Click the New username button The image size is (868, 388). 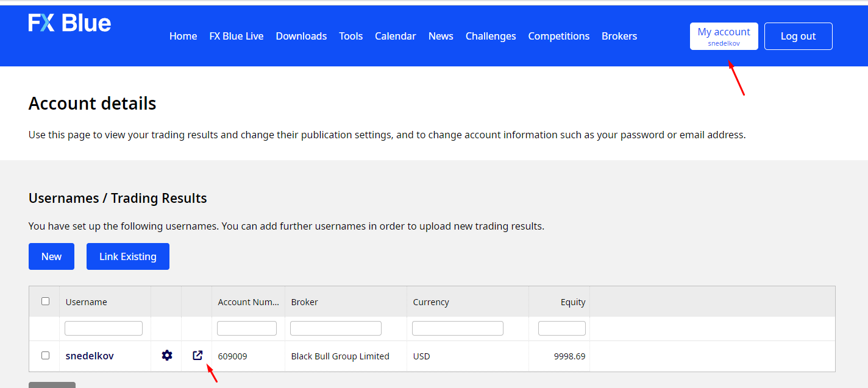point(51,256)
